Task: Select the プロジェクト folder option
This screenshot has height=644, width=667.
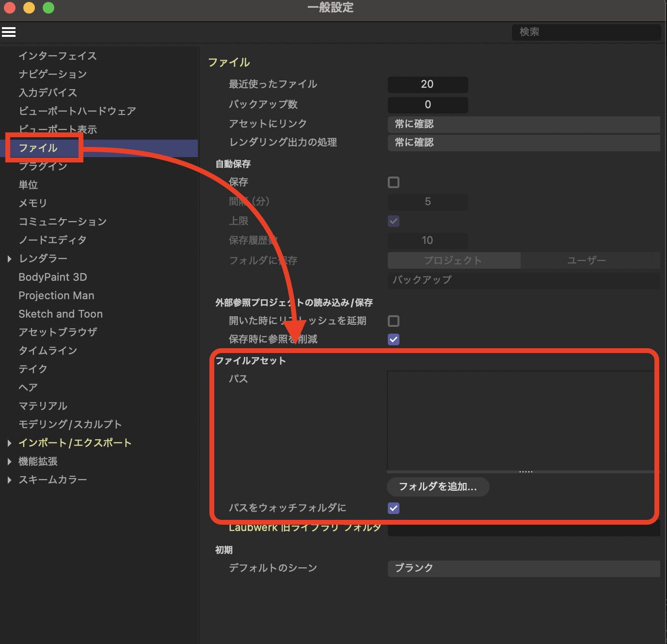Action: coord(454,260)
